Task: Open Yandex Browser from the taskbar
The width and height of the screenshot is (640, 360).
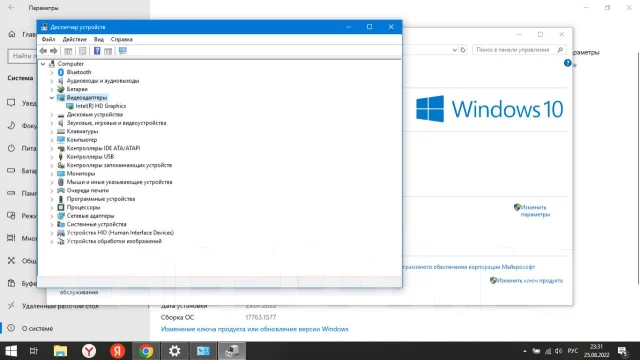Action: 89,351
